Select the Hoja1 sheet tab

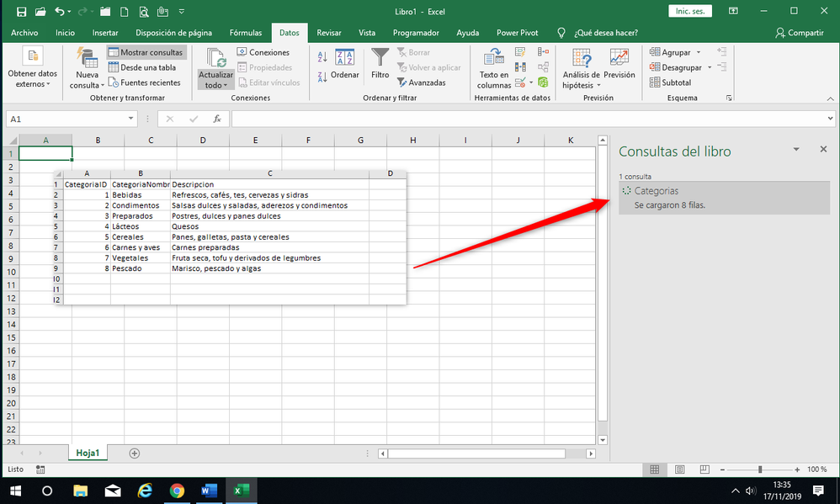[88, 454]
